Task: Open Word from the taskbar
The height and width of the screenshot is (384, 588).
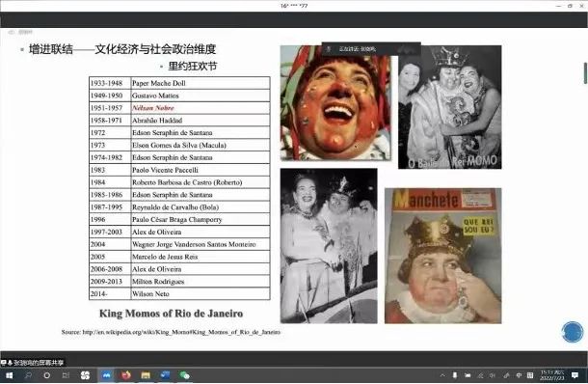Action: click(165, 375)
